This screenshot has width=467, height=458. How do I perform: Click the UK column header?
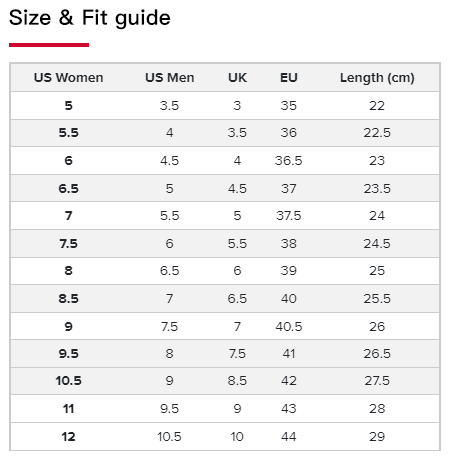[237, 78]
